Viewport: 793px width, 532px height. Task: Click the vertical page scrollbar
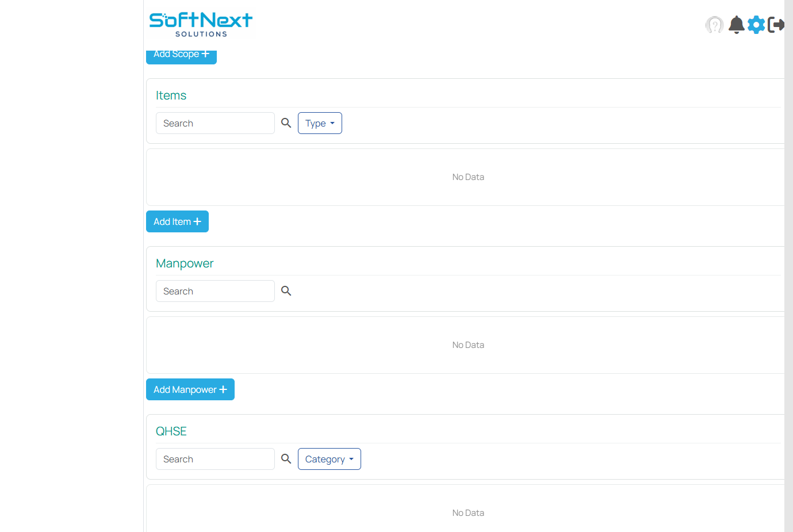(788, 265)
